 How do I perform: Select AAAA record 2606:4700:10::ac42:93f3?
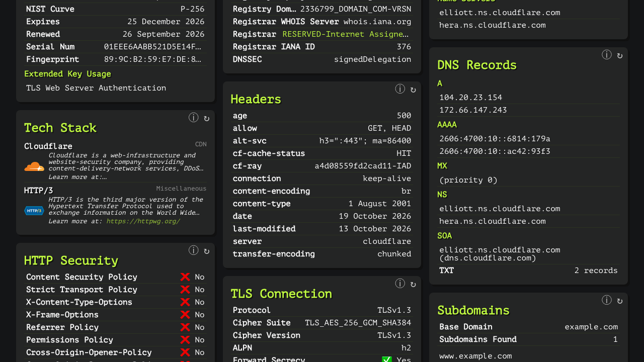pyautogui.click(x=495, y=151)
